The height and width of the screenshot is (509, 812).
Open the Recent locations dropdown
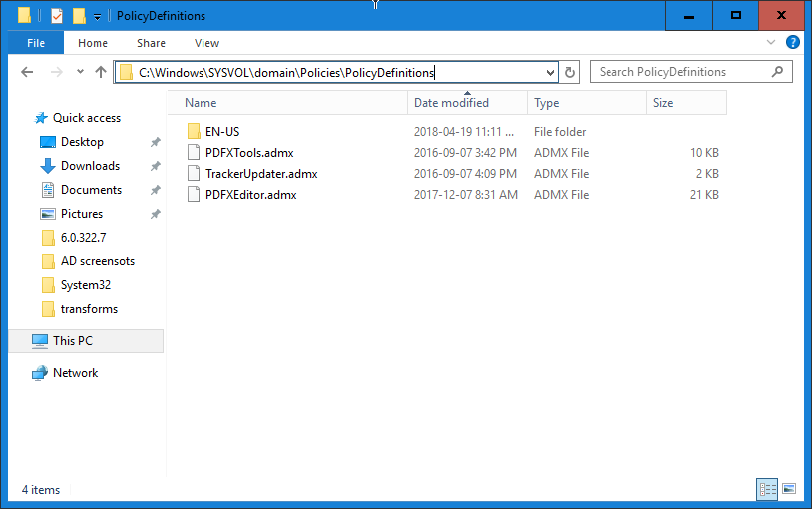tap(80, 72)
